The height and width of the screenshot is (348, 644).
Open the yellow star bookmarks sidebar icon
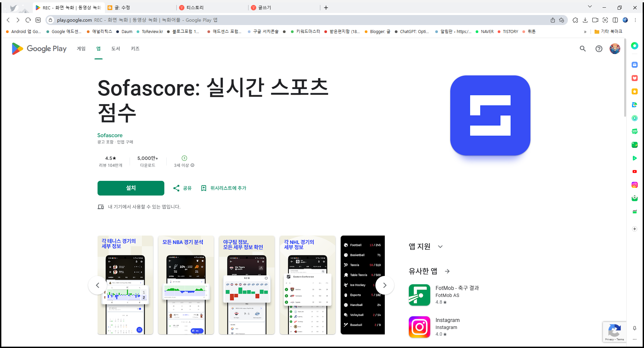pyautogui.click(x=635, y=91)
